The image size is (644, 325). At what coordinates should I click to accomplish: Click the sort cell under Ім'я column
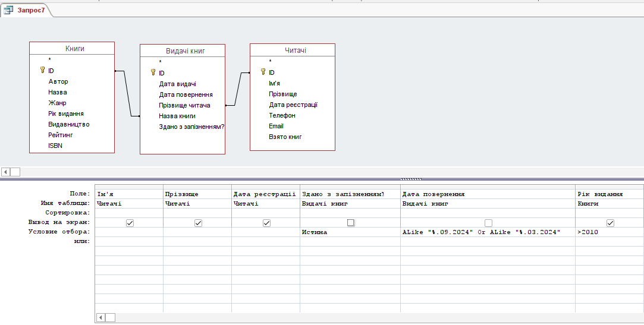click(129, 212)
